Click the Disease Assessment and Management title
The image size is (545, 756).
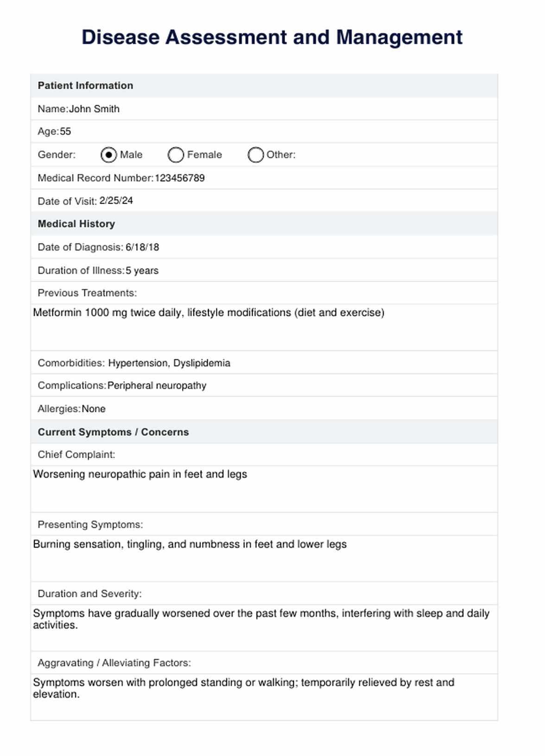(x=272, y=38)
